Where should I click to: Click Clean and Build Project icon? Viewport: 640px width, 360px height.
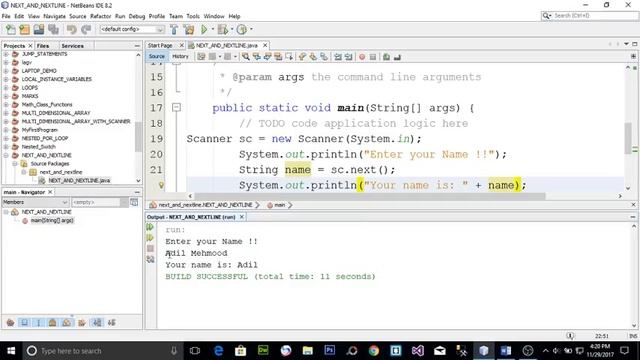189,29
